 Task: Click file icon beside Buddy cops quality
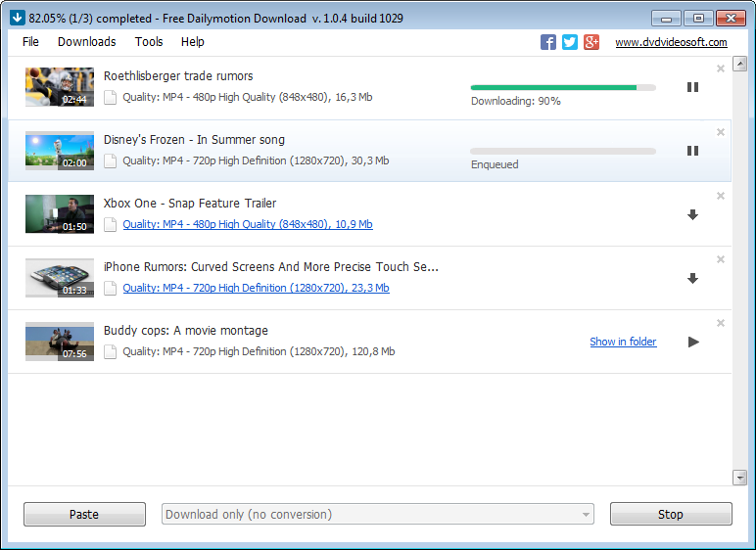[x=111, y=352]
